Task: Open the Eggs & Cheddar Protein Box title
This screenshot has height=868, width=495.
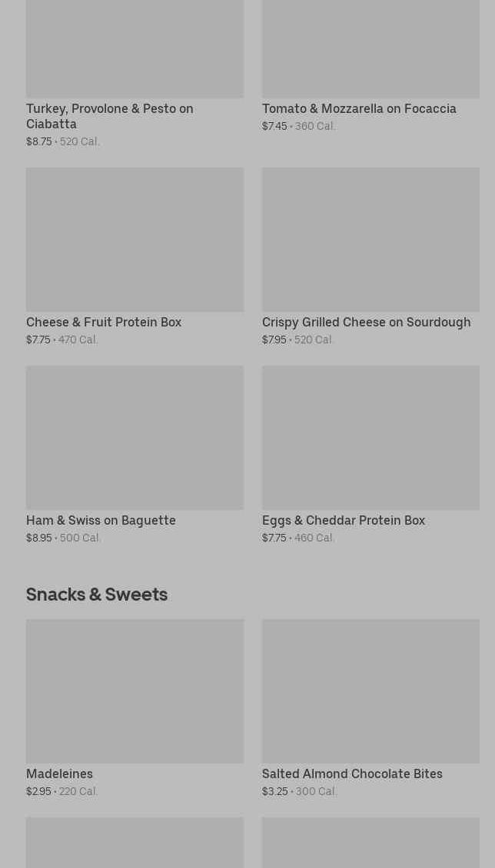Action: point(343,521)
